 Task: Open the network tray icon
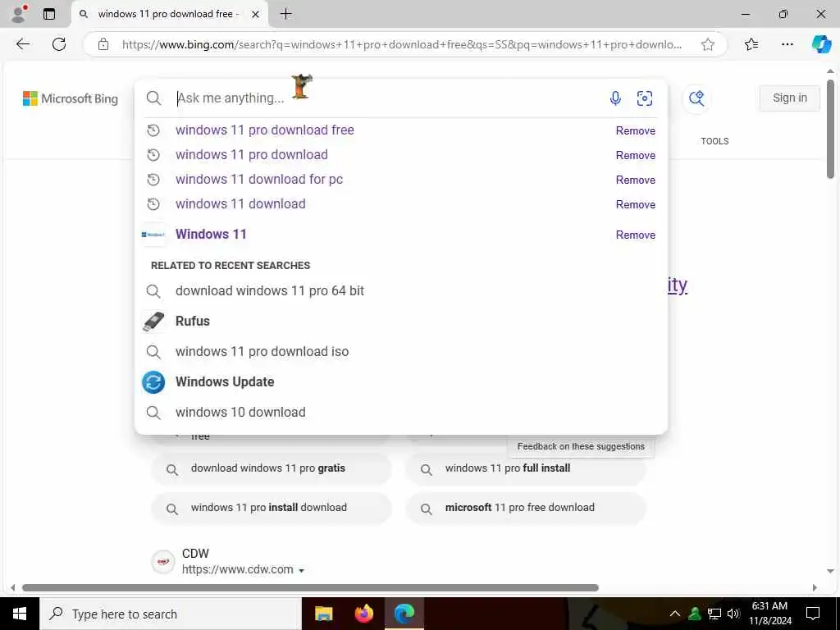(714, 614)
